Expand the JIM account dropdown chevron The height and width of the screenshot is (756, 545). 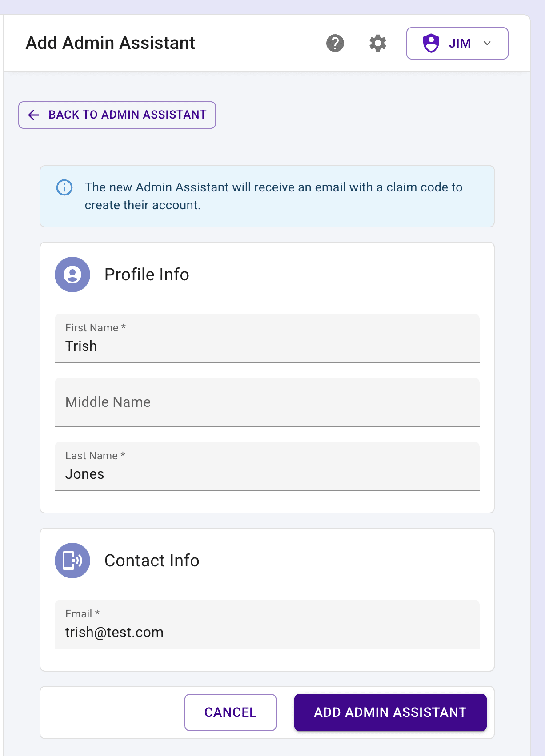coord(487,43)
